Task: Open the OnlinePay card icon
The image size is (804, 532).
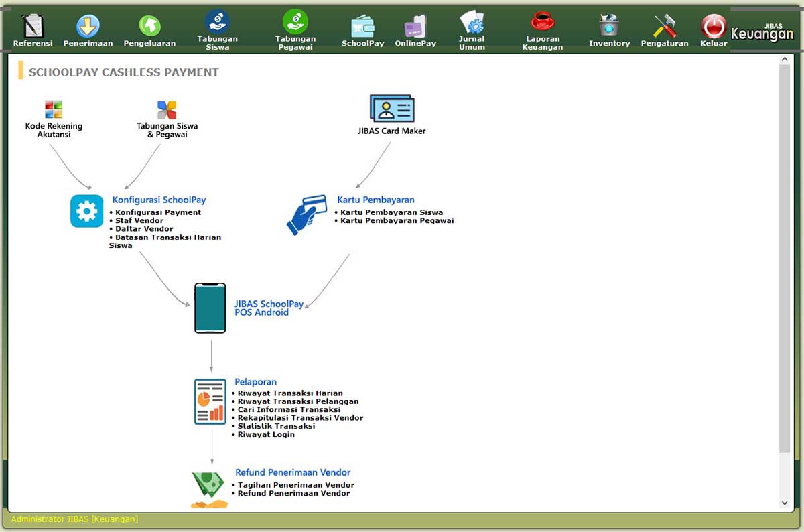Action: pyautogui.click(x=415, y=27)
